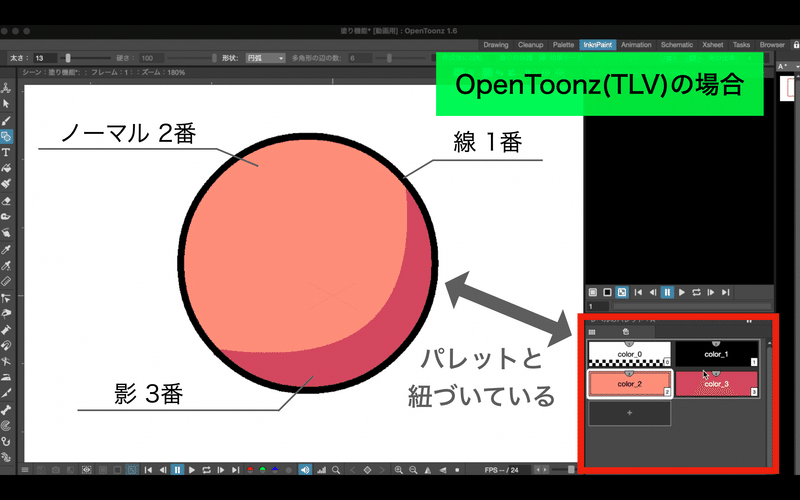The height and width of the screenshot is (500, 800).
Task: Select the Hook tool
Action: pos(6,442)
